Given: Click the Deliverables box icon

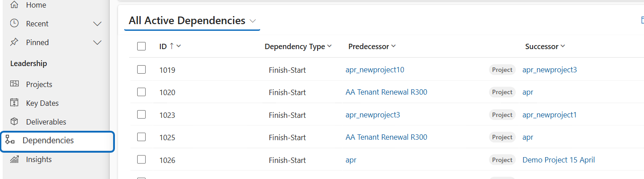Looking at the screenshot, I should [x=14, y=121].
